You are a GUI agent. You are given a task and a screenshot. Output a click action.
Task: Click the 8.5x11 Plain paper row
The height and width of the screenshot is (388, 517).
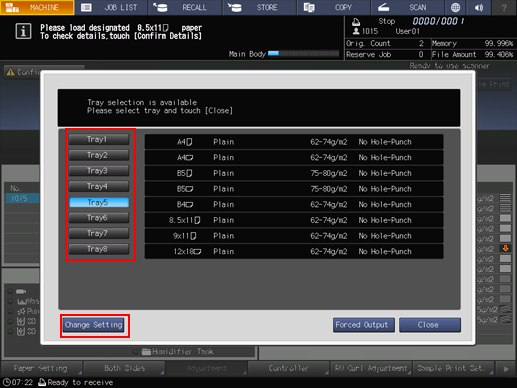(294, 220)
